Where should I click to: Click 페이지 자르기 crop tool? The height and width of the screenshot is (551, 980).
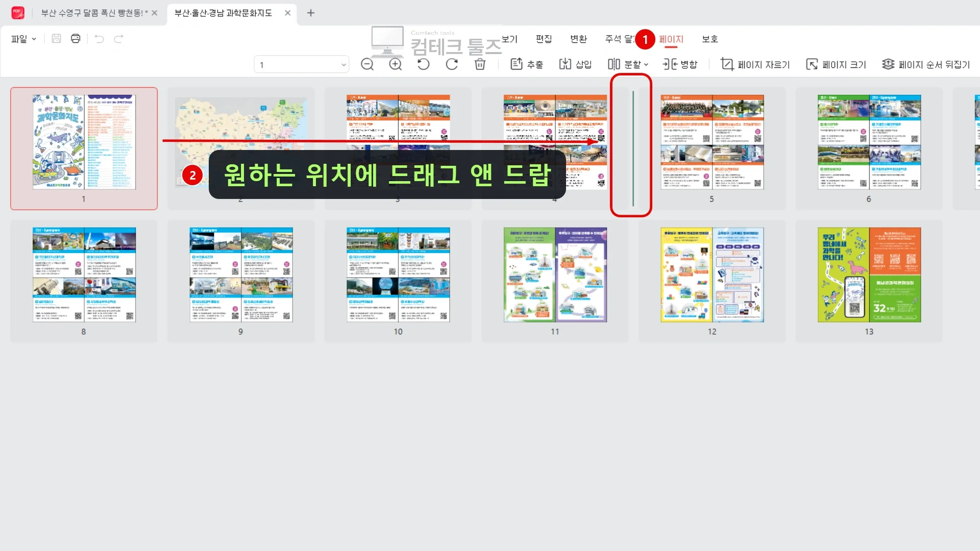pyautogui.click(x=755, y=64)
